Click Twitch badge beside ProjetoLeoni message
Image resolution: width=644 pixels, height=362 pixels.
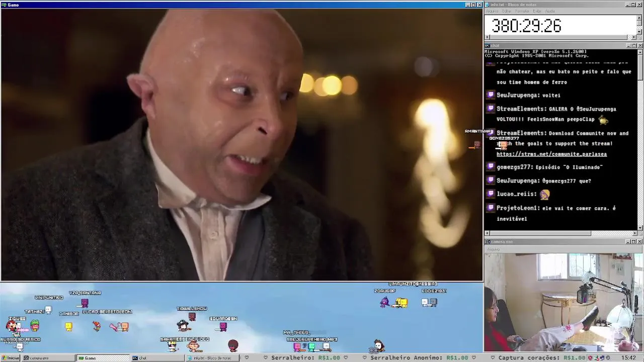coord(491,208)
